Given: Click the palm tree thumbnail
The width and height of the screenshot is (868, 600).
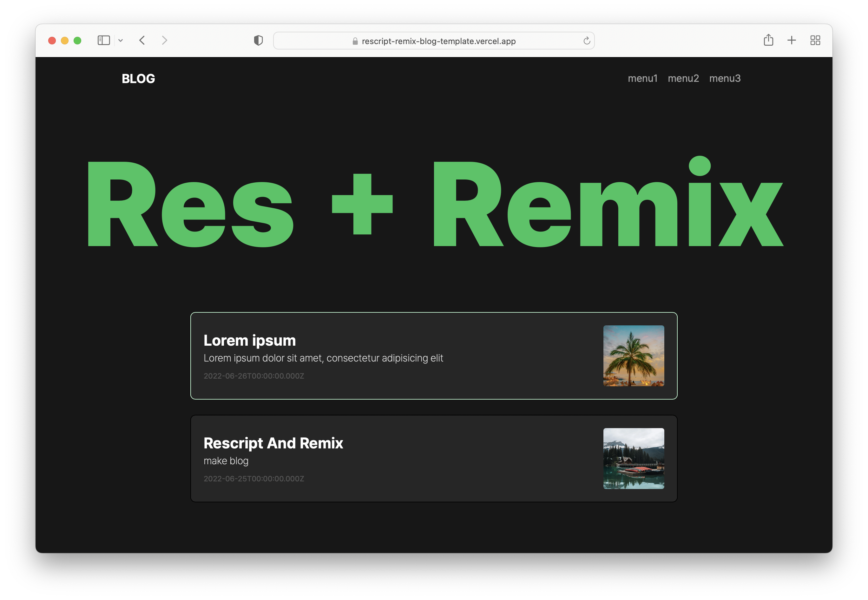Looking at the screenshot, I should pos(634,355).
